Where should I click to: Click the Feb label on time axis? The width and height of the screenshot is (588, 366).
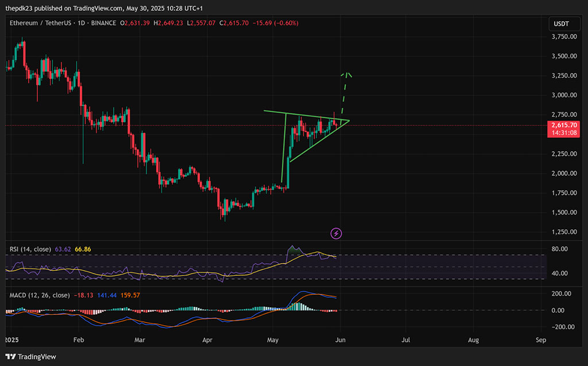pos(78,340)
